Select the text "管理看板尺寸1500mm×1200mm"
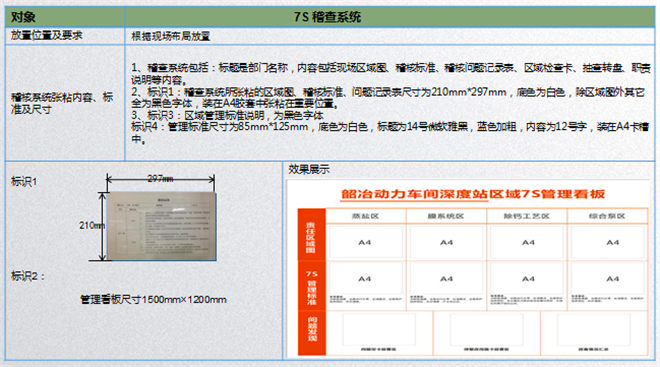This screenshot has width=660, height=367. 153,300
